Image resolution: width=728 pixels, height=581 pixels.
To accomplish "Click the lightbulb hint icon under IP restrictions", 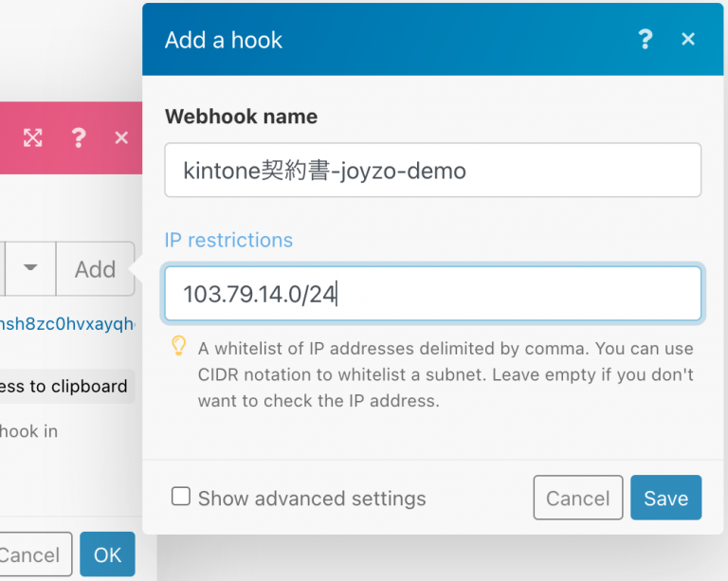I will click(177, 347).
